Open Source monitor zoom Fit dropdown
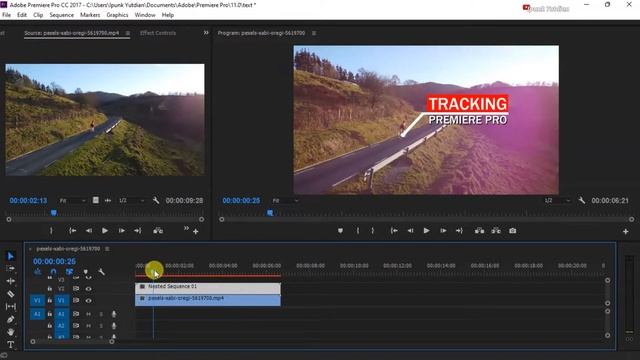Image resolution: width=640 pixels, height=360 pixels. [x=73, y=200]
